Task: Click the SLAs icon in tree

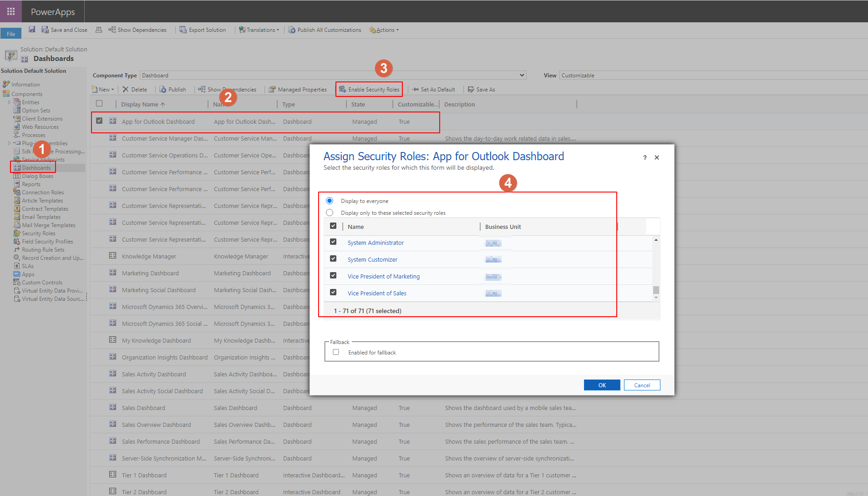Action: [17, 266]
